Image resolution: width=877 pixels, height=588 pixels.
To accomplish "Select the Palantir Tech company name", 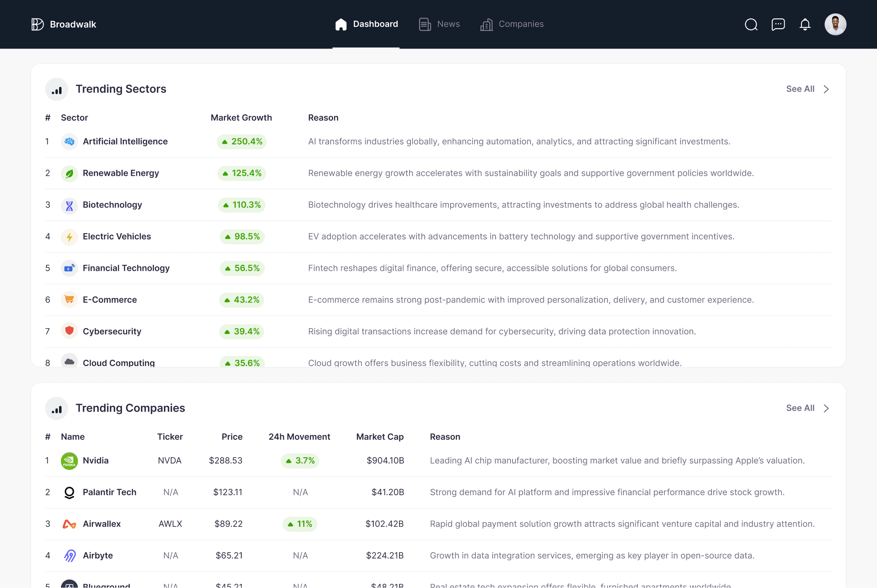I will [110, 492].
